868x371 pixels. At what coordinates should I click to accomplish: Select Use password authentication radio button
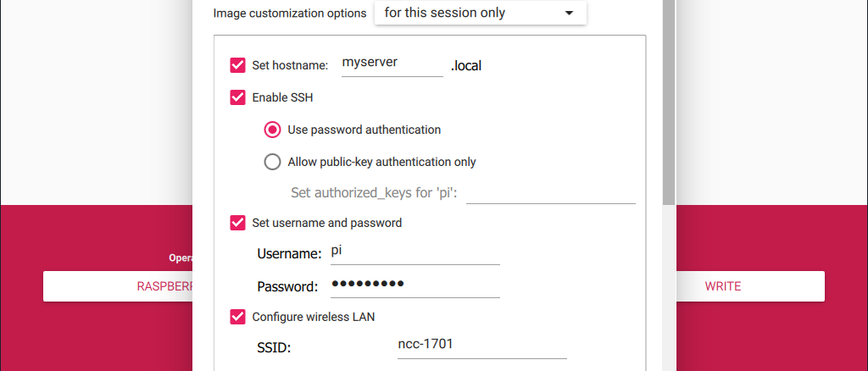(x=272, y=130)
